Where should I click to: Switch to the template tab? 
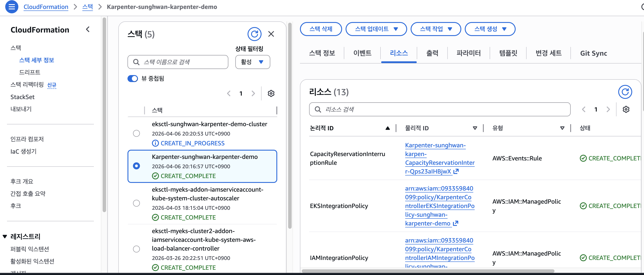tap(508, 53)
